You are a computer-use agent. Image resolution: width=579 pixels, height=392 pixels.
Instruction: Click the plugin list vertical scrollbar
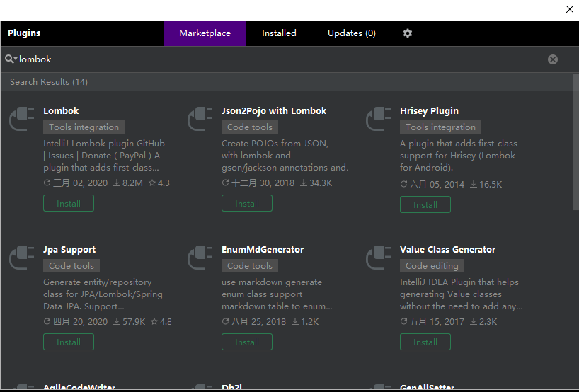tap(575, 142)
